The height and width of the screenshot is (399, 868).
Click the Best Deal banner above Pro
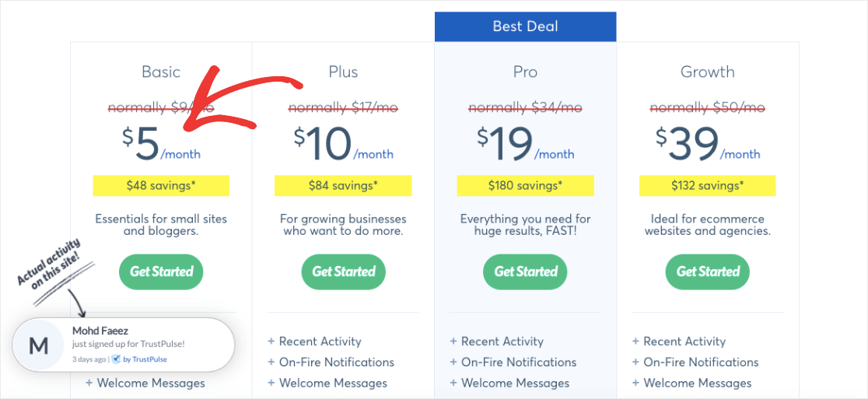[x=525, y=26]
